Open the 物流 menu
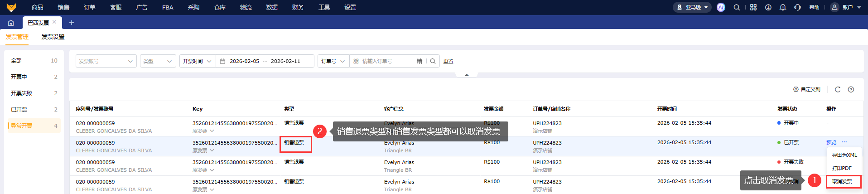This screenshot has height=194, width=868. click(246, 7)
